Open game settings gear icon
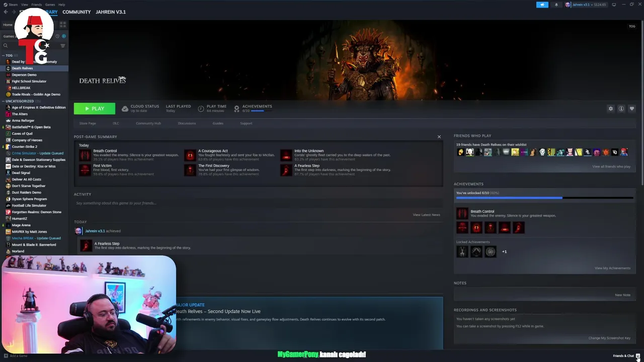 tap(611, 109)
